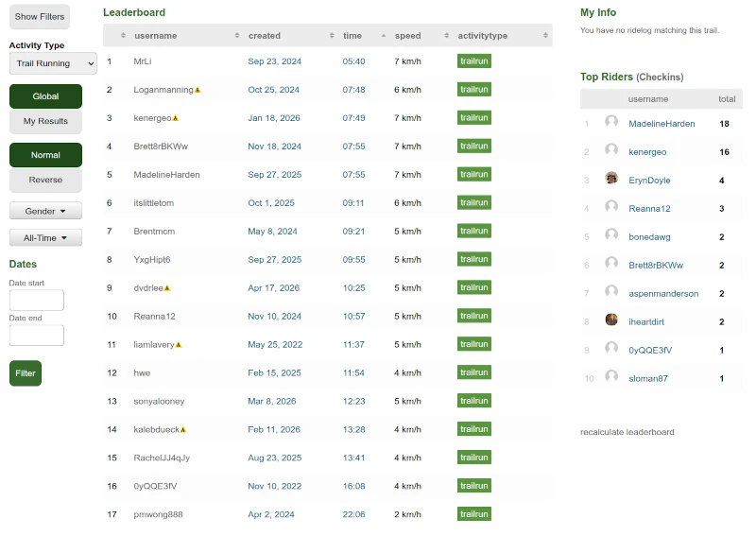Viewport: 756px width, 553px height.
Task: Focus the Date end input field
Action: [x=37, y=336]
